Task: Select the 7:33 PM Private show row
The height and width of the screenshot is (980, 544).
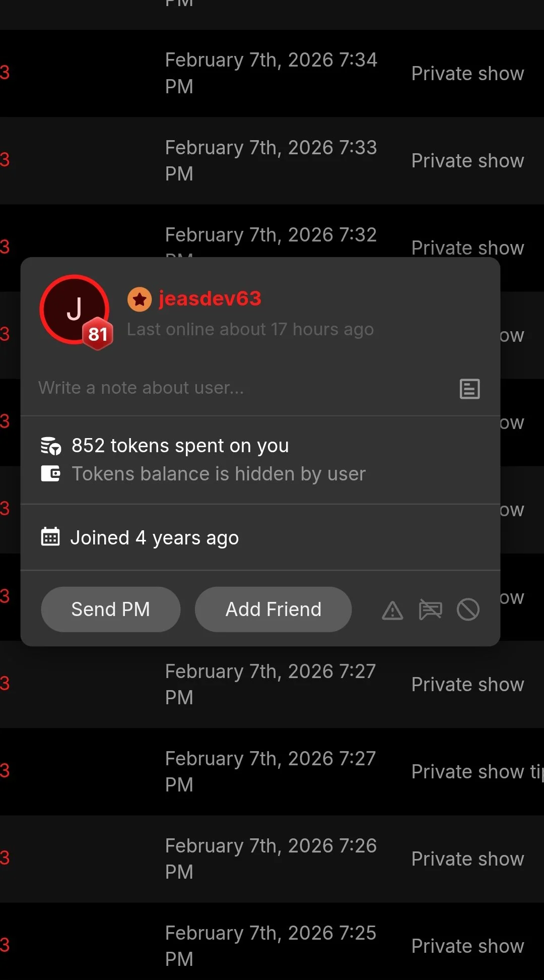Action: (x=271, y=160)
